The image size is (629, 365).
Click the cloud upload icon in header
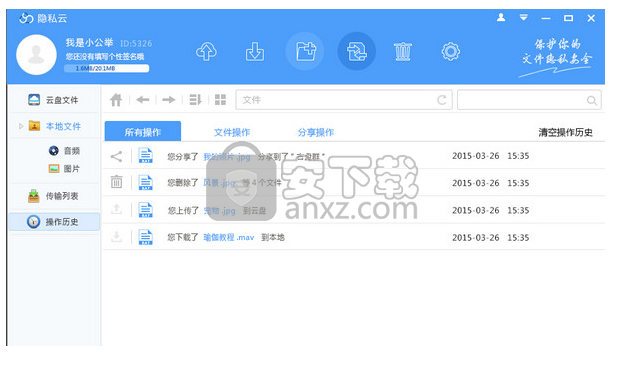pyautogui.click(x=207, y=52)
